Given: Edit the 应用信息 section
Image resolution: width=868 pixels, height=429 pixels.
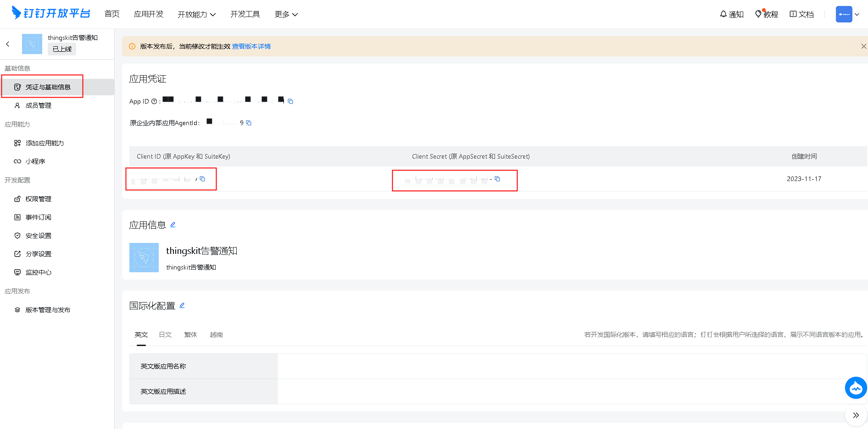Looking at the screenshot, I should (173, 225).
